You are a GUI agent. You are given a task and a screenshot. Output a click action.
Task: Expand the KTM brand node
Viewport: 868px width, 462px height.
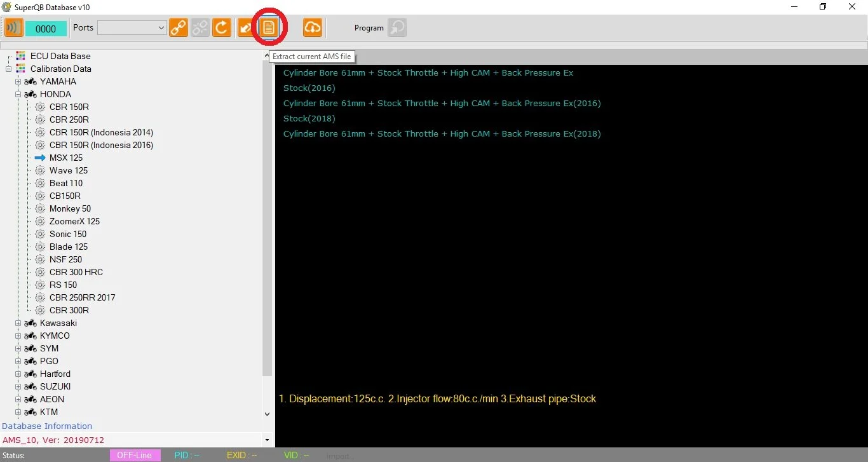click(x=18, y=412)
